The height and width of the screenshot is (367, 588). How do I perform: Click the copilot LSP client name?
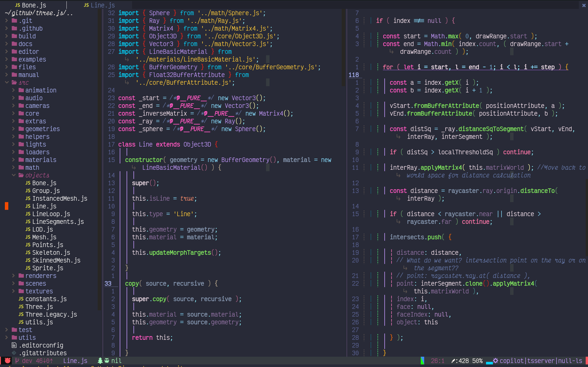click(512, 361)
